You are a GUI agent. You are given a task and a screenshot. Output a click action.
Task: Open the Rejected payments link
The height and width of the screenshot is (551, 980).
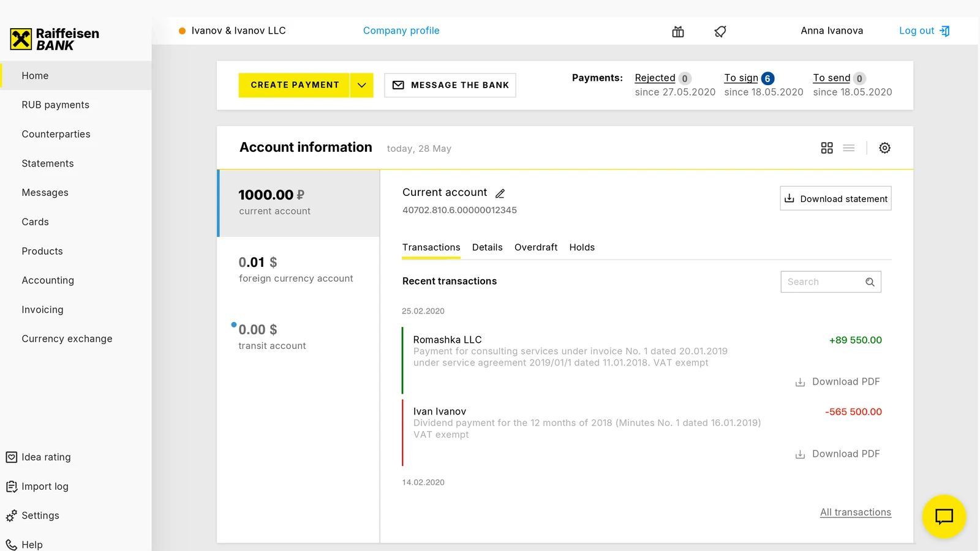pos(655,78)
